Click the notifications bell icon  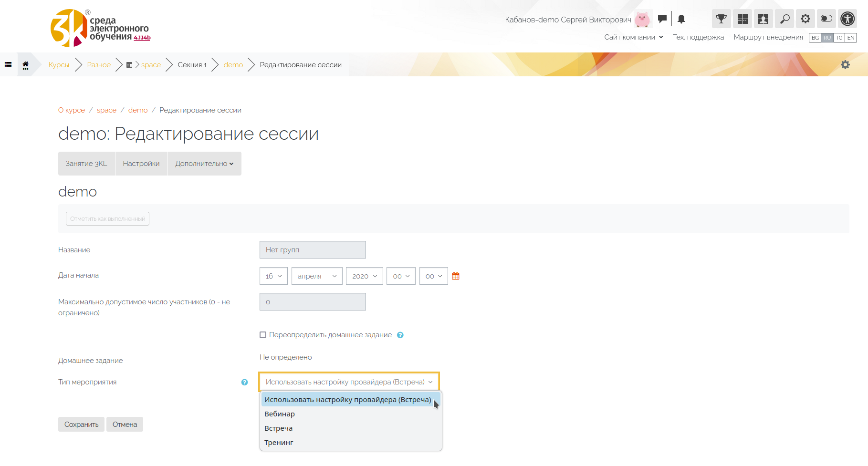[x=681, y=19]
